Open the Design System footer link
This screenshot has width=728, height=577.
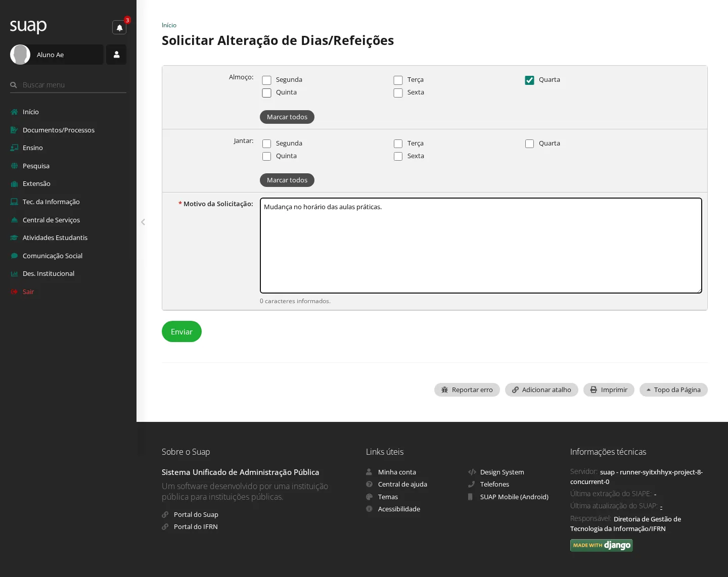point(502,472)
